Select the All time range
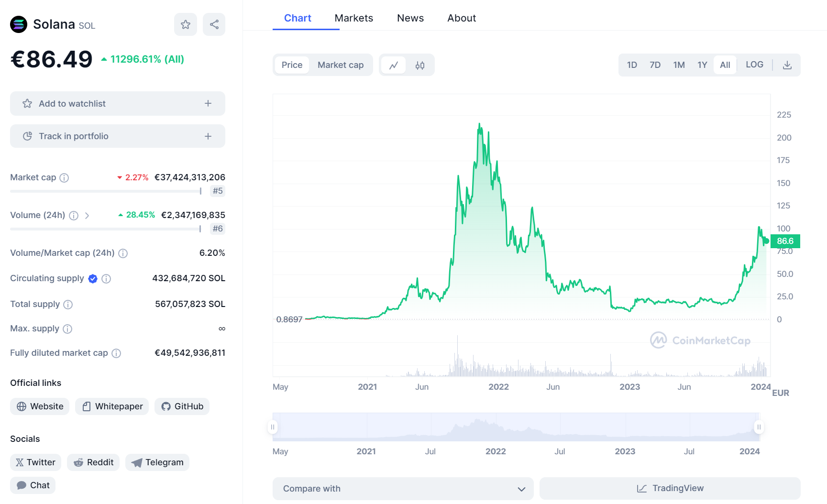Viewport: 827px width, 504px height. pyautogui.click(x=725, y=65)
